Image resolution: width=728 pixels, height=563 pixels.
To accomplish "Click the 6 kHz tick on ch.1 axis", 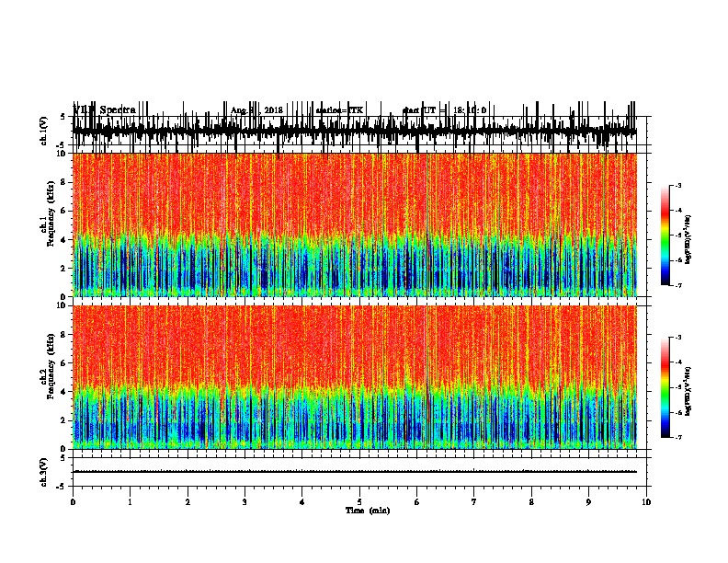I will pos(64,211).
